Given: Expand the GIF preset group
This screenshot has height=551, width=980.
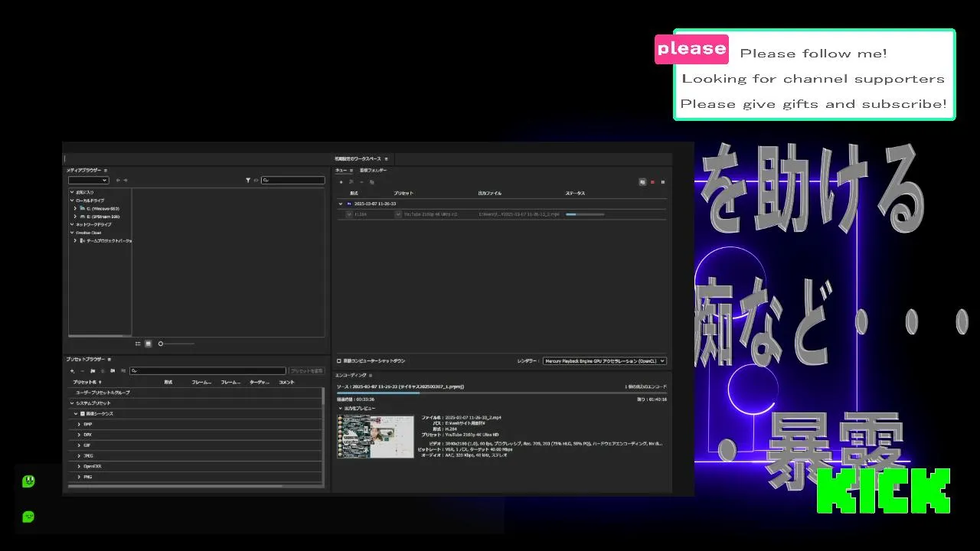Looking at the screenshot, I should tap(79, 445).
